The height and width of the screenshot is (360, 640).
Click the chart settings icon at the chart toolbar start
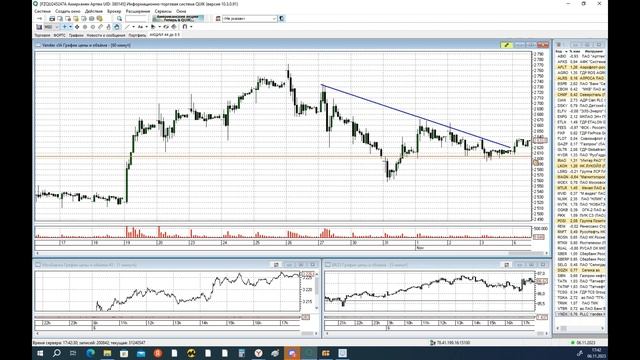pyautogui.click(x=39, y=27)
